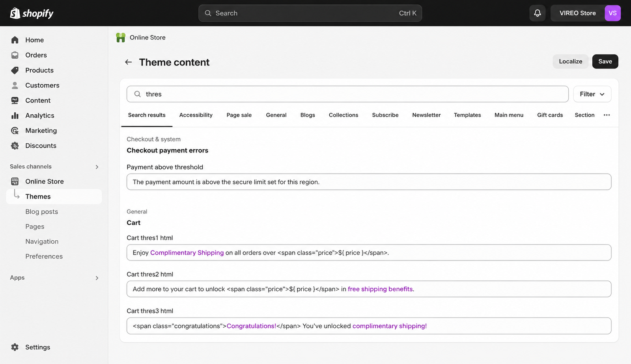Viewport: 631px width, 364px height.
Task: Click the Settings label in the sidebar
Action: click(x=37, y=347)
